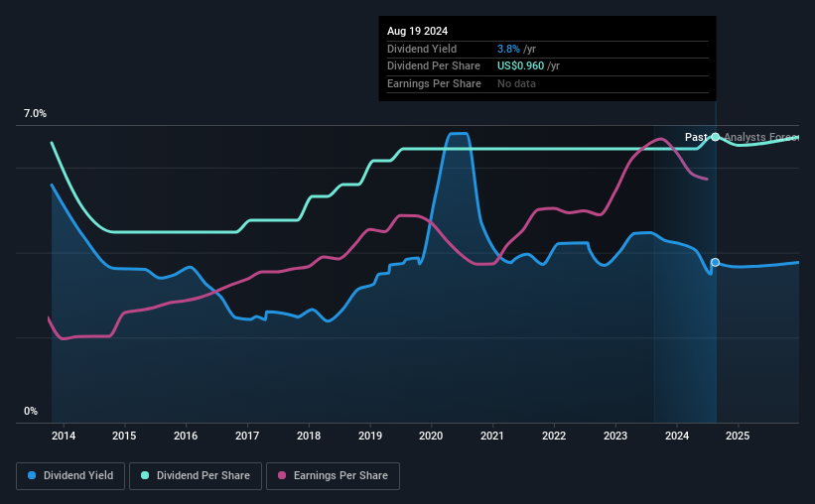Viewport: 815px width, 504px height.
Task: Click the US$0.960 tooltip value
Action: click(x=528, y=66)
